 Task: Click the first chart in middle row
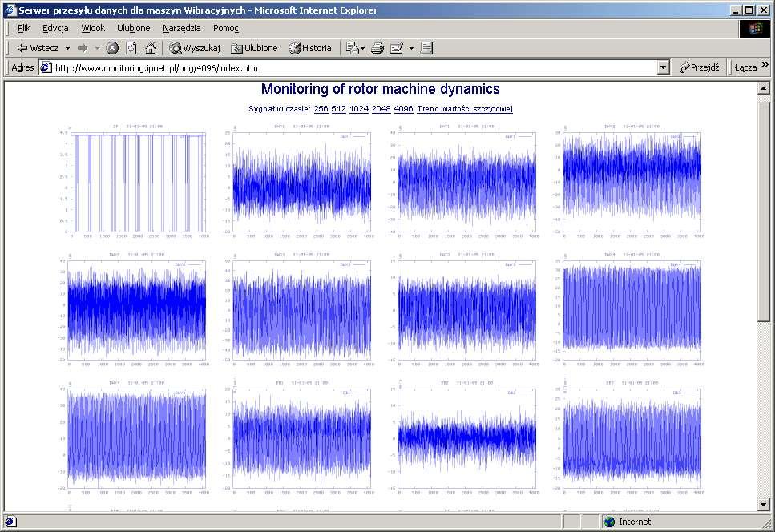pos(134,310)
